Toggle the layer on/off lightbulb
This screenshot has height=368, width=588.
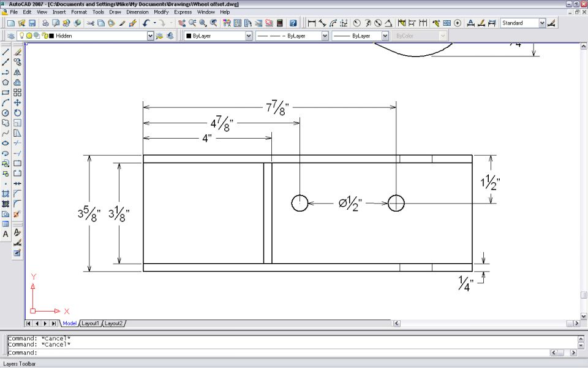coord(22,36)
